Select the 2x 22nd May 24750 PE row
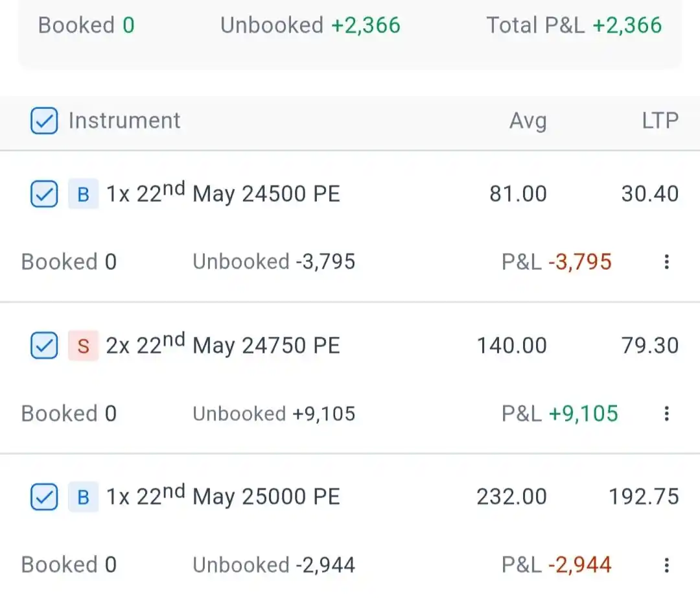Image resolution: width=700 pixels, height=598 pixels. (222, 346)
